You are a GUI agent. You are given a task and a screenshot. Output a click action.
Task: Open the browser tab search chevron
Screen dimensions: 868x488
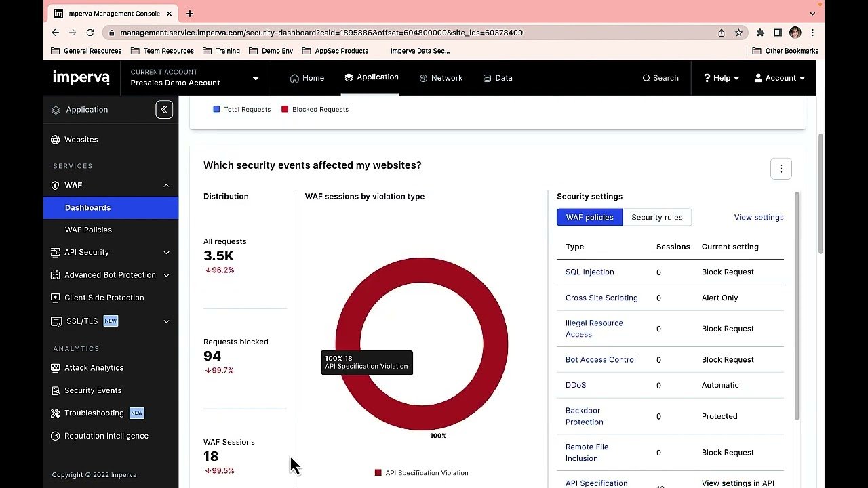(x=812, y=14)
